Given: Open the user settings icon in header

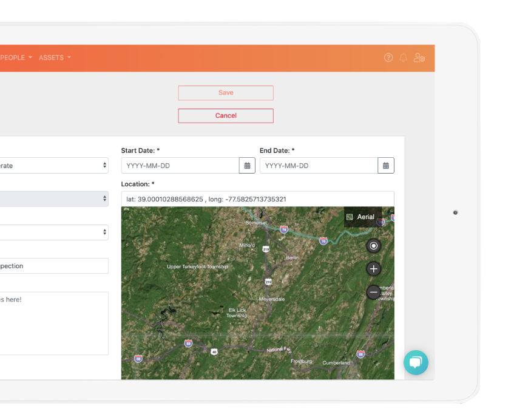Looking at the screenshot, I should (419, 58).
